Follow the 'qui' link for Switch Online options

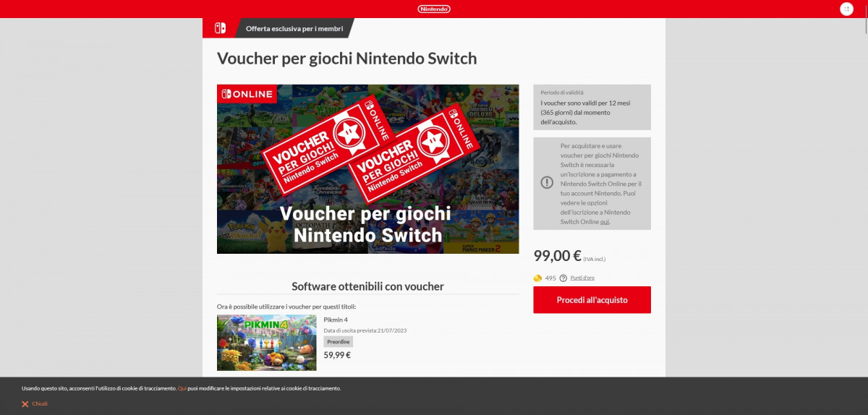tap(604, 222)
